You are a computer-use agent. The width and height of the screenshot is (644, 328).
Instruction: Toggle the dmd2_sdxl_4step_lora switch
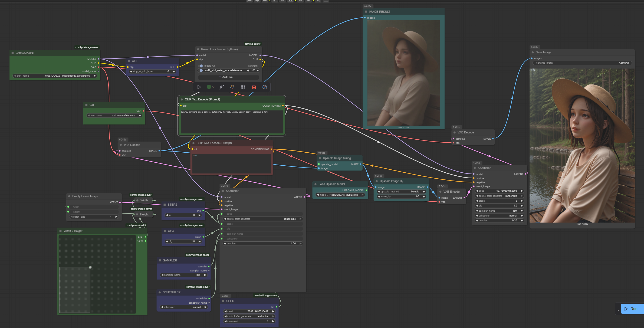coord(201,70)
